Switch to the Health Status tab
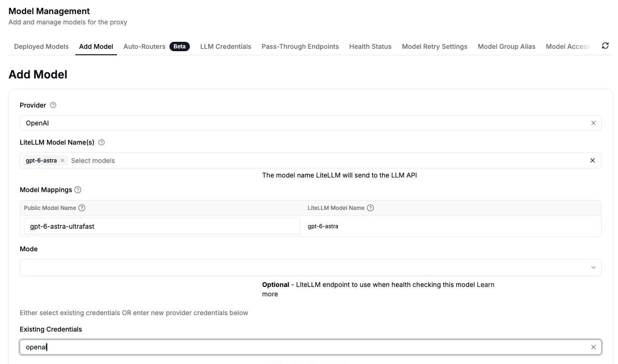The image size is (618, 364). [370, 46]
